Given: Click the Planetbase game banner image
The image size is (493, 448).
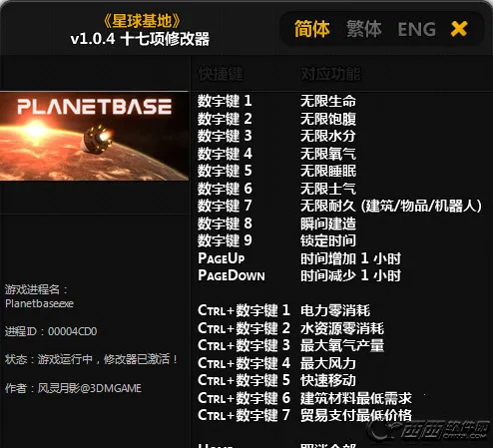Looking at the screenshot, I should pos(95,136).
